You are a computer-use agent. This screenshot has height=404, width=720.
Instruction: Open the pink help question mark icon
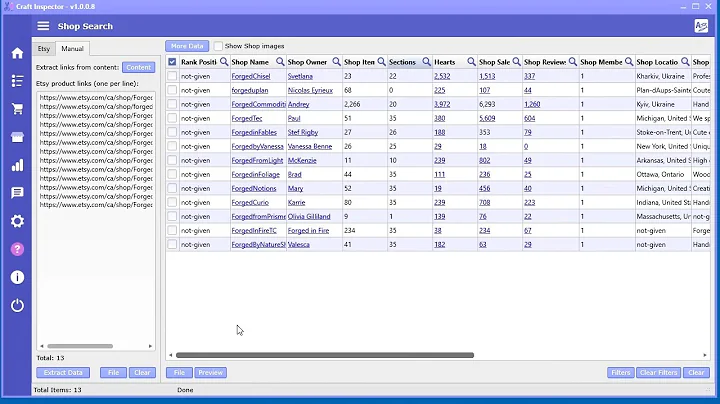coord(17,249)
